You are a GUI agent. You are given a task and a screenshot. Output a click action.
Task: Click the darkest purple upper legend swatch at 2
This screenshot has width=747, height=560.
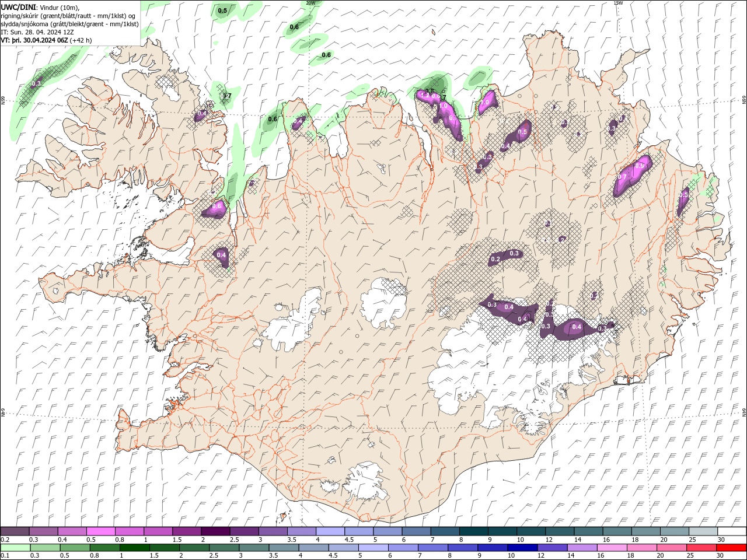[215, 531]
